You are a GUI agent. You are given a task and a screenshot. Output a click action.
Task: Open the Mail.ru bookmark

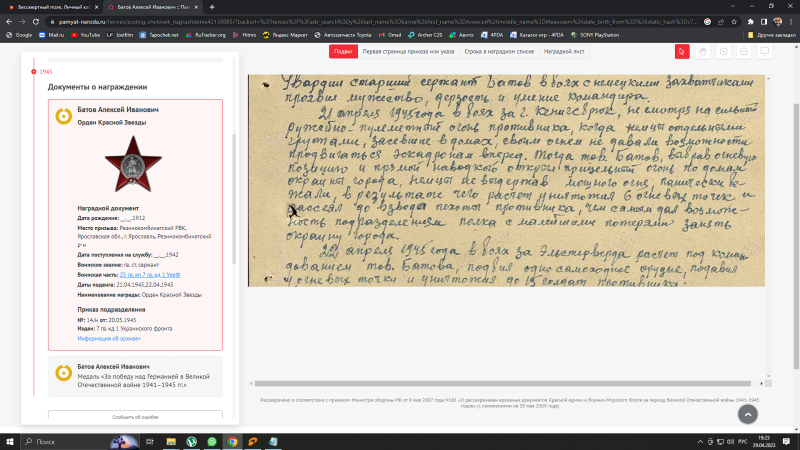[x=52, y=35]
